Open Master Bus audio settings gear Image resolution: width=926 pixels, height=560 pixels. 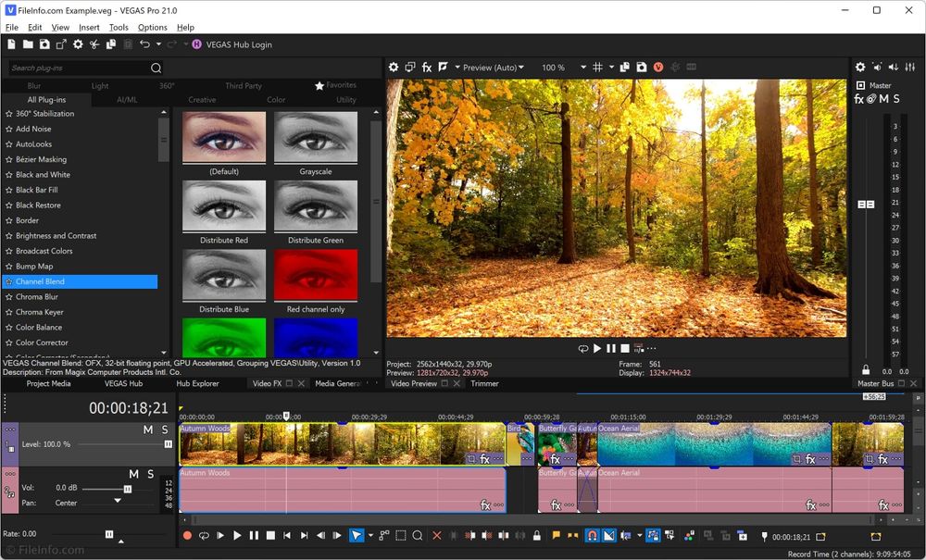coord(860,68)
